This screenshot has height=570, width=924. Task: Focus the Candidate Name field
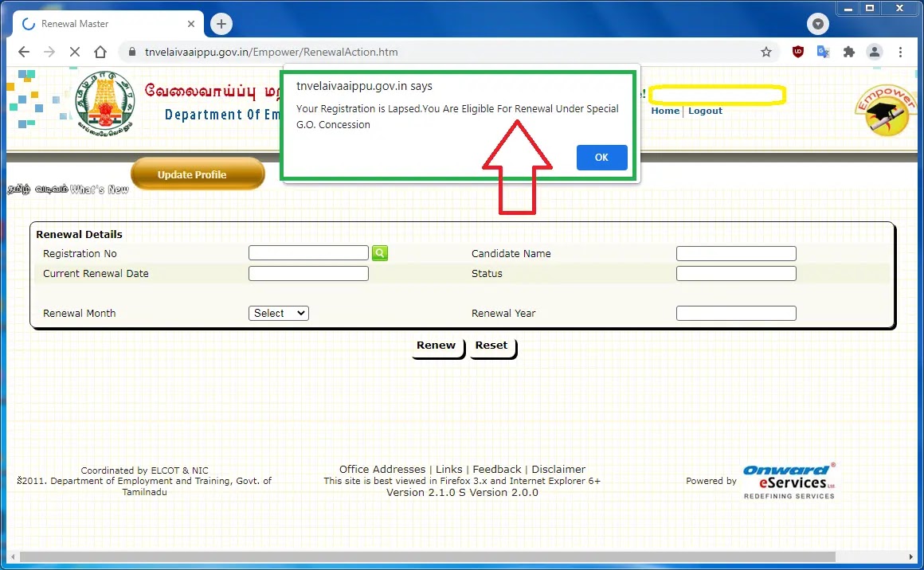pyautogui.click(x=736, y=253)
